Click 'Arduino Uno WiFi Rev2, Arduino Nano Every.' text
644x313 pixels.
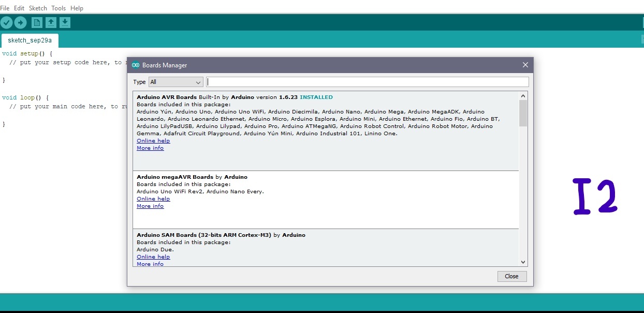pos(200,192)
